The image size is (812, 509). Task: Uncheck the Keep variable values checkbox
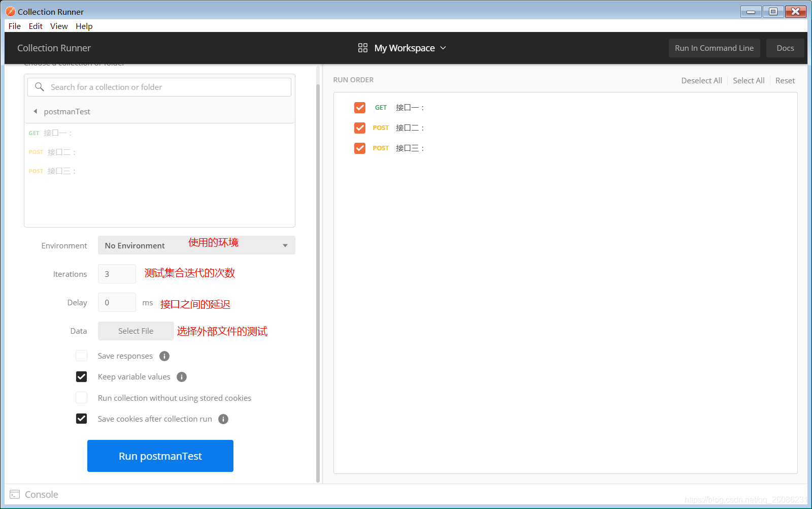tap(81, 376)
